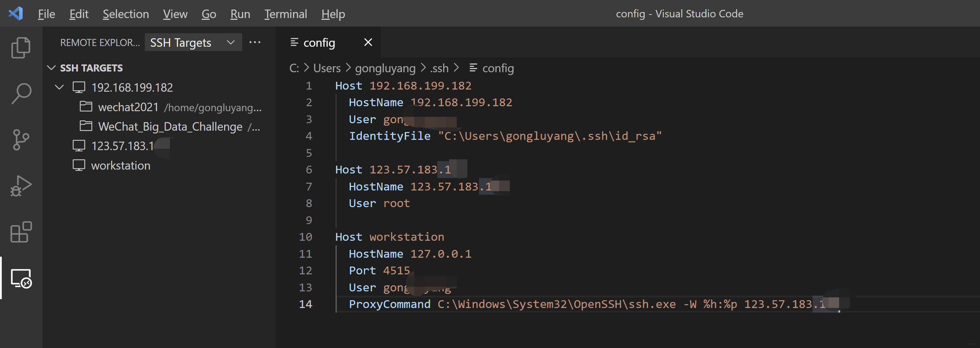Click the .ssh breadcrumb segment
The width and height of the screenshot is (980, 348).
439,68
